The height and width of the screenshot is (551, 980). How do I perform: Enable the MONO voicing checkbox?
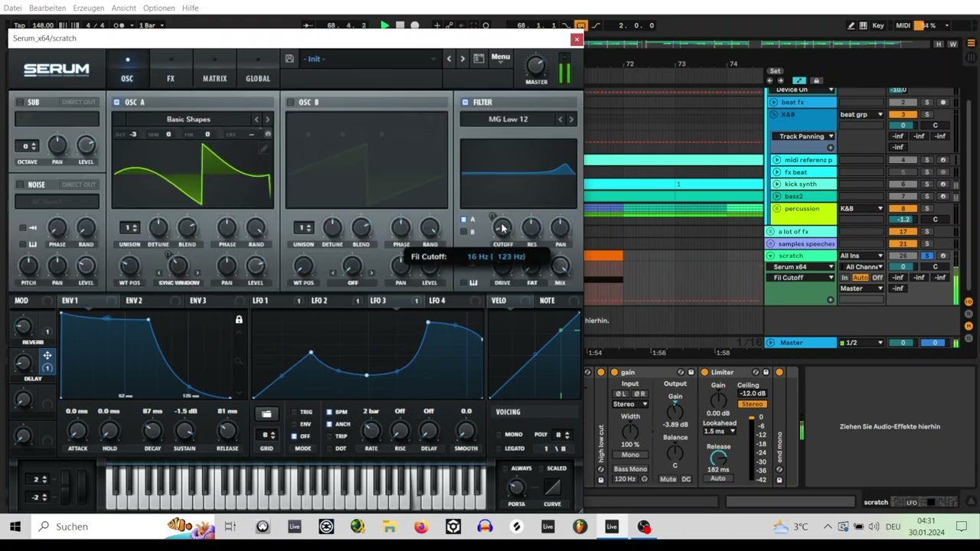pos(498,435)
